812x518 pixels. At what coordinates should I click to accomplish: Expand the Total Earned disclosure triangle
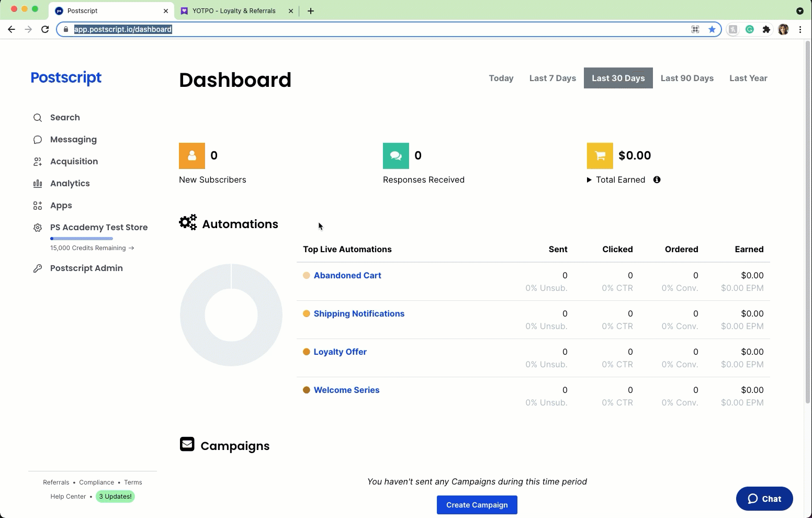pyautogui.click(x=589, y=180)
